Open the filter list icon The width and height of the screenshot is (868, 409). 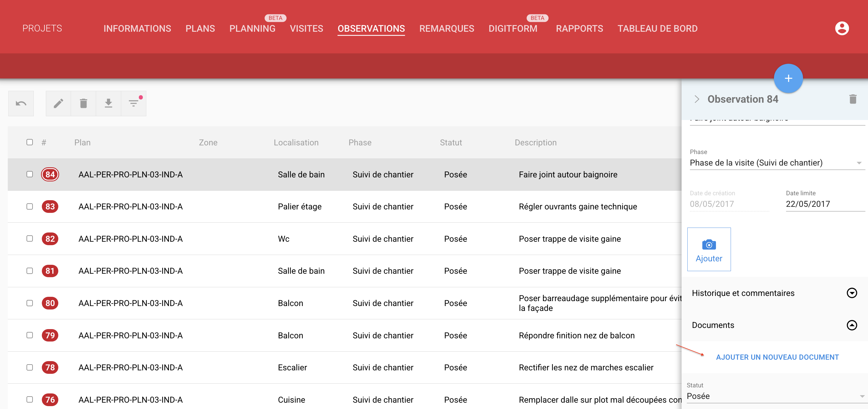(133, 104)
